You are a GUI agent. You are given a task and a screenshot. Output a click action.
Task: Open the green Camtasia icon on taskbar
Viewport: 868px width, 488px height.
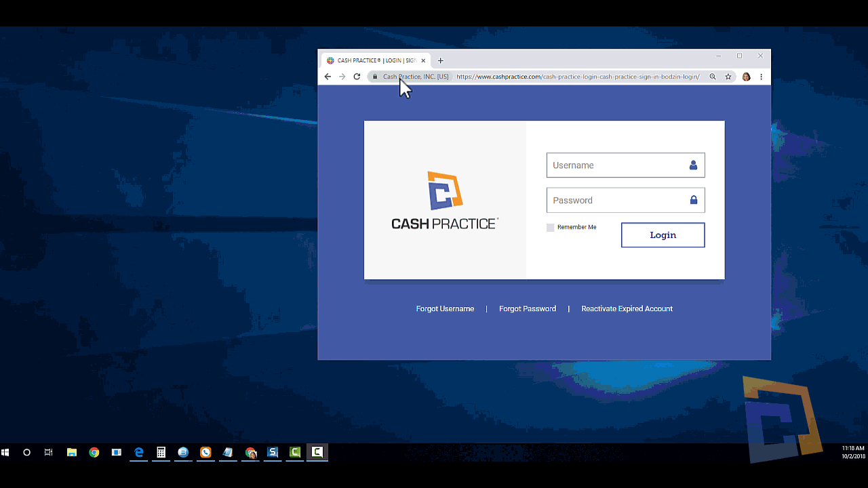click(295, 452)
